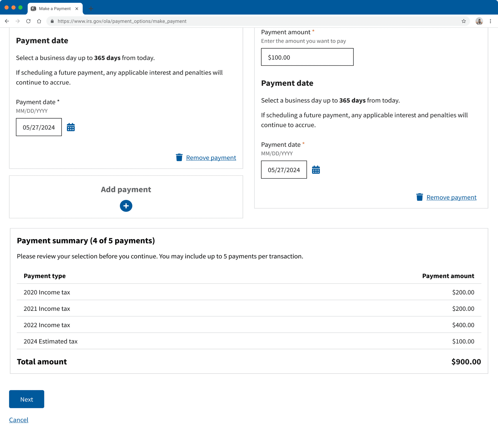
Task: Click the trash icon in left payment card
Action: tap(179, 157)
